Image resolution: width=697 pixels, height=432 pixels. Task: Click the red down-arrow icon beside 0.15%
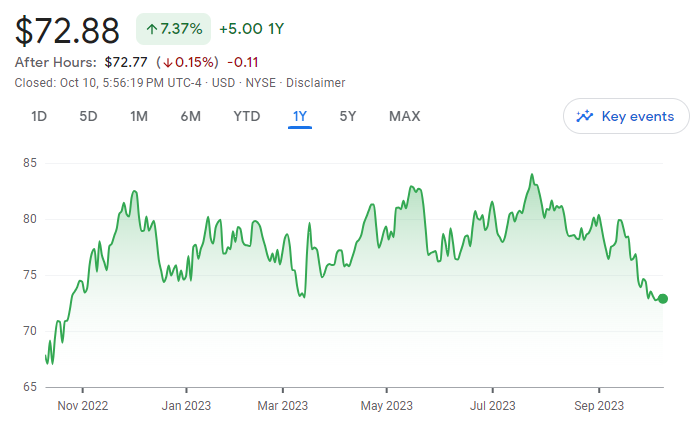(x=170, y=62)
